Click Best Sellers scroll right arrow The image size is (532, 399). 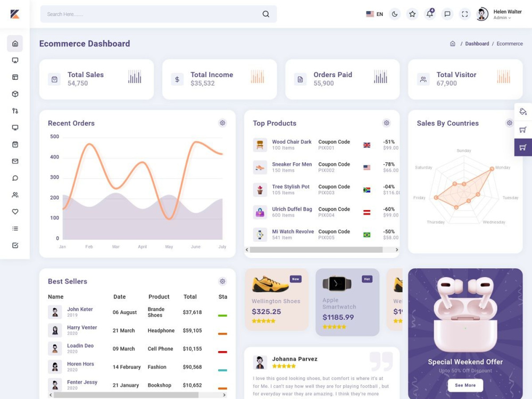[224, 395]
